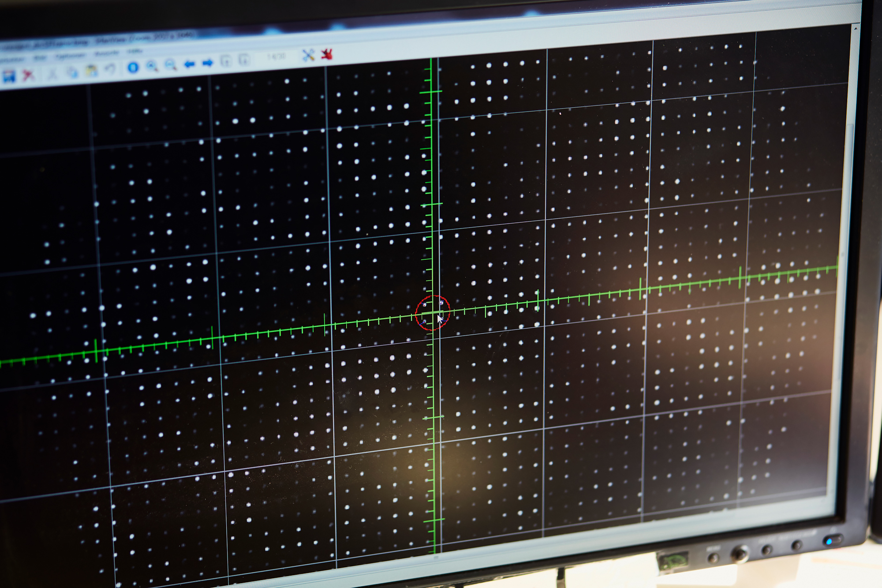Click the red delete X icon
Viewport: 882px width, 588px height.
click(x=29, y=75)
